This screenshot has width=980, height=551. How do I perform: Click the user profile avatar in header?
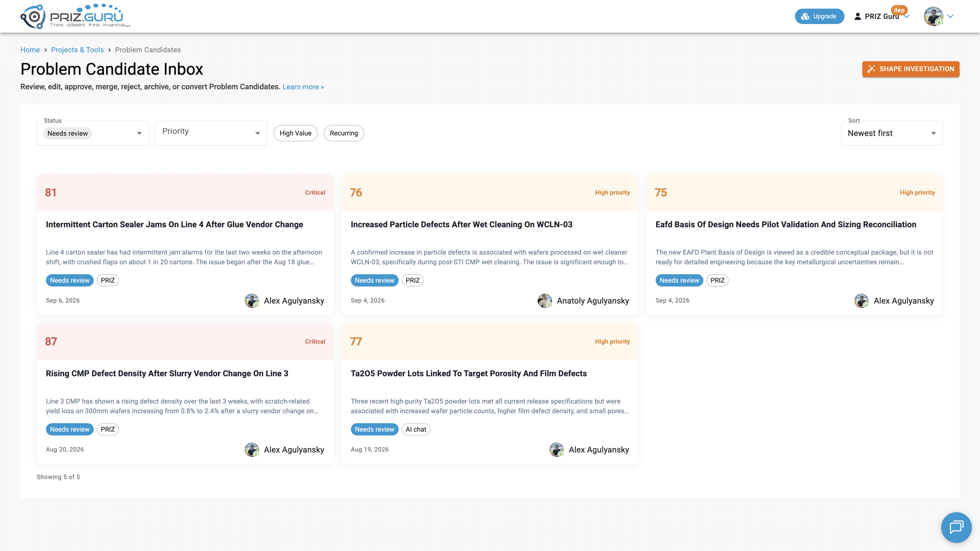tap(933, 16)
